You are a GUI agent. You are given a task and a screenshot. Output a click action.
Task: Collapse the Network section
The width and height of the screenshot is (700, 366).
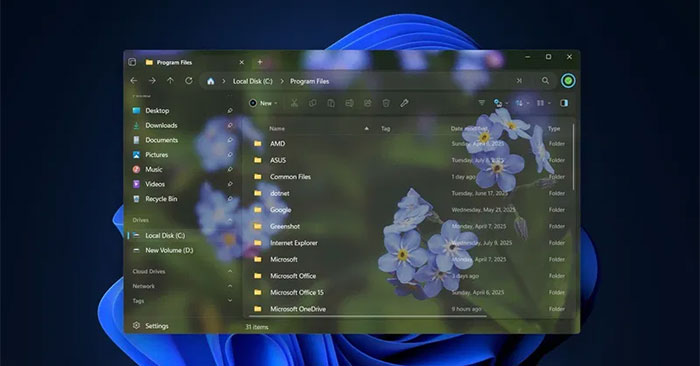pos(230,286)
